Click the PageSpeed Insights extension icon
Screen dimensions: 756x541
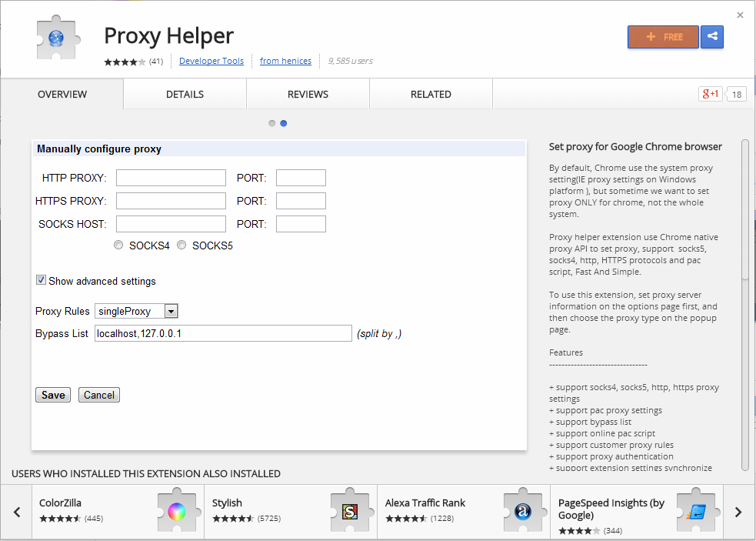(x=696, y=512)
